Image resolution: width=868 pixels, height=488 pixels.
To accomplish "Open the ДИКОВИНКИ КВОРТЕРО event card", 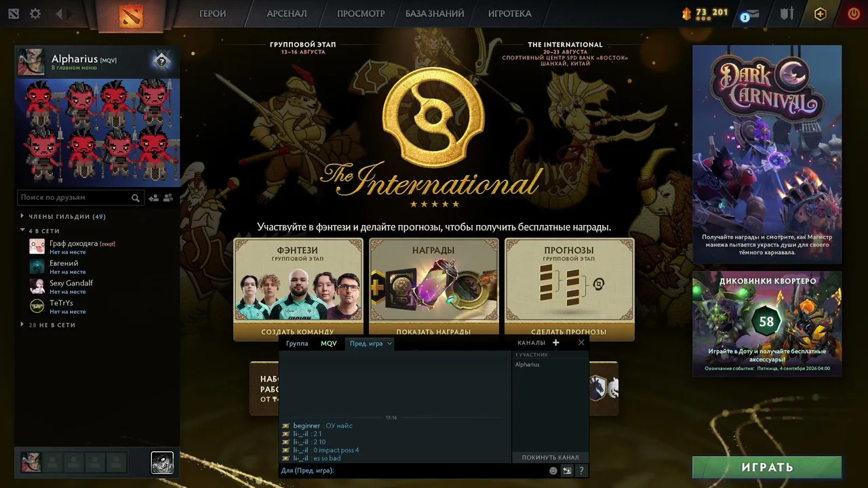I will (767, 324).
